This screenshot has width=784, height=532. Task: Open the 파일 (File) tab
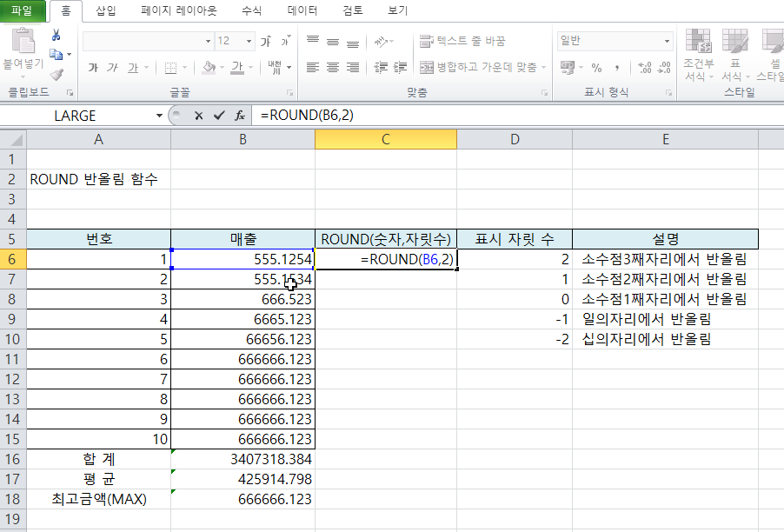point(23,10)
